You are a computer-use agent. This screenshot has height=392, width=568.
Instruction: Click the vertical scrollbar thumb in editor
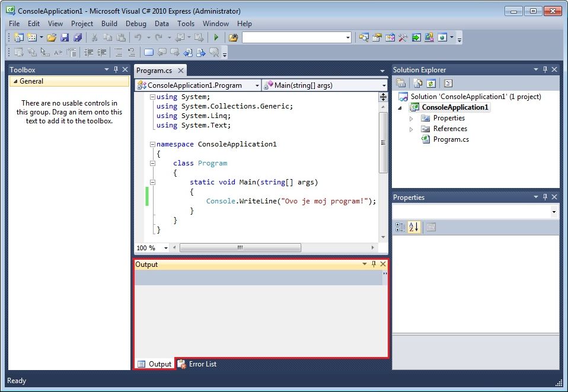click(x=383, y=142)
